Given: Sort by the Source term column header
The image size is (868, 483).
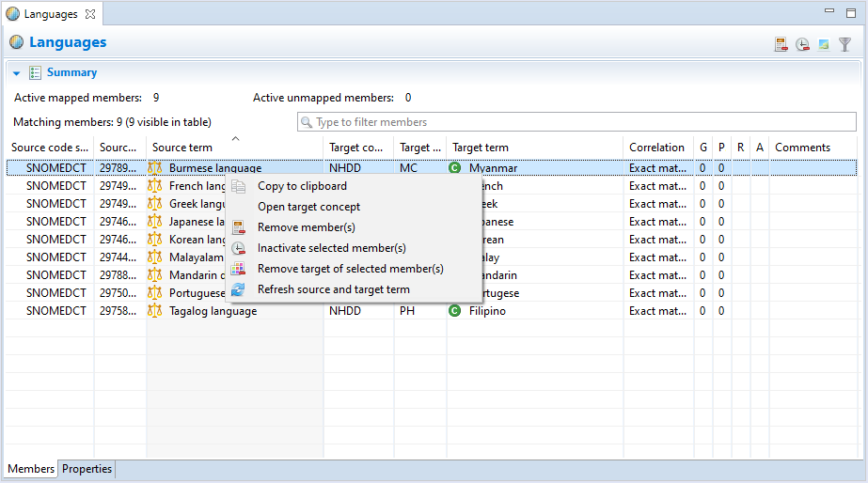Looking at the screenshot, I should point(182,148).
